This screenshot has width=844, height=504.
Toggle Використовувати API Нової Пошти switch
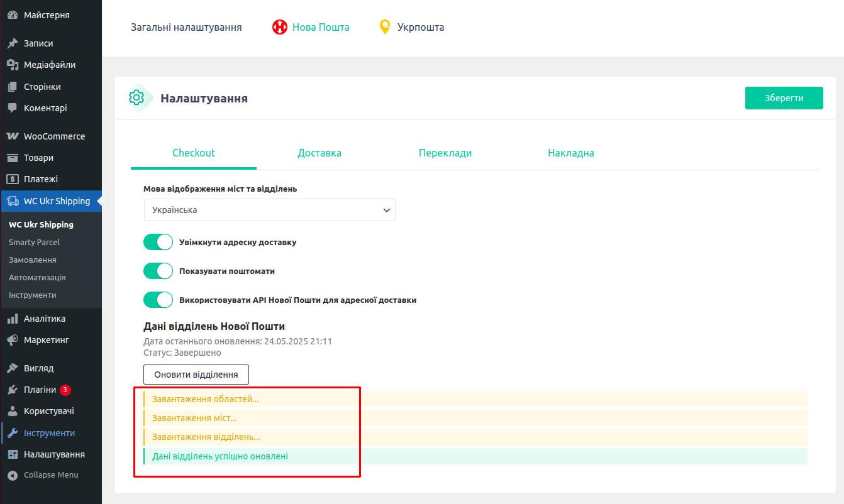click(158, 300)
